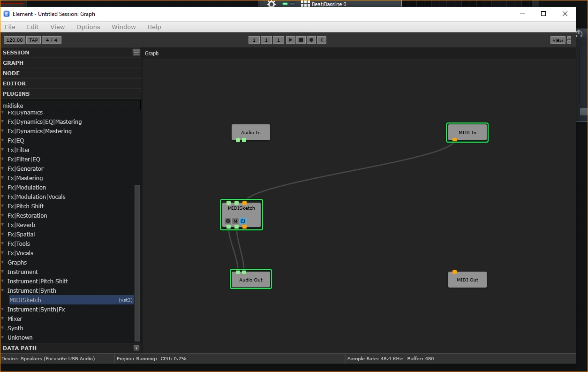The width and height of the screenshot is (588, 372).
Task: Stop the transport with the square button
Action: coord(301,40)
